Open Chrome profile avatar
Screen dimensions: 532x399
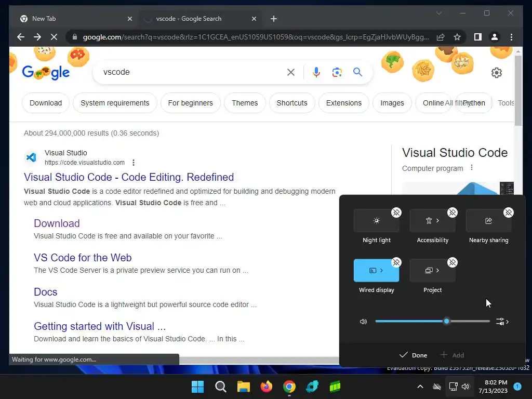[495, 37]
